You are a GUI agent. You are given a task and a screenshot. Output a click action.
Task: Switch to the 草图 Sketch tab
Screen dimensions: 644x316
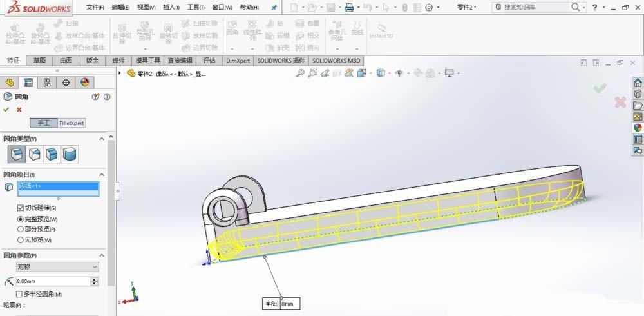tap(39, 61)
